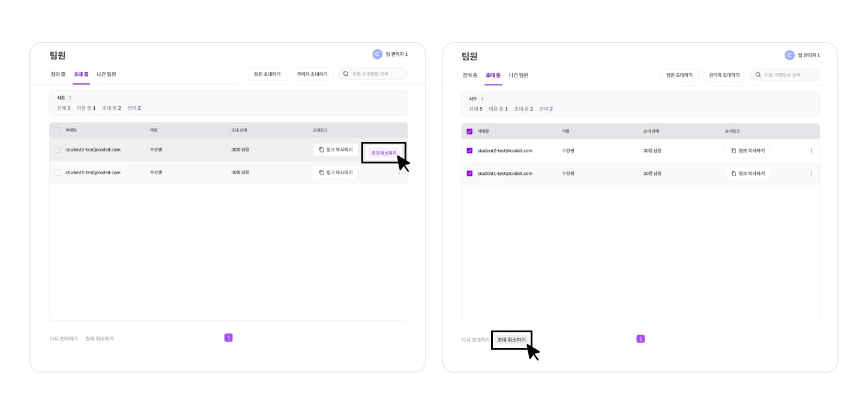Click the search magnifier icon in left panel
The width and height of the screenshot is (868, 414).
[x=346, y=74]
